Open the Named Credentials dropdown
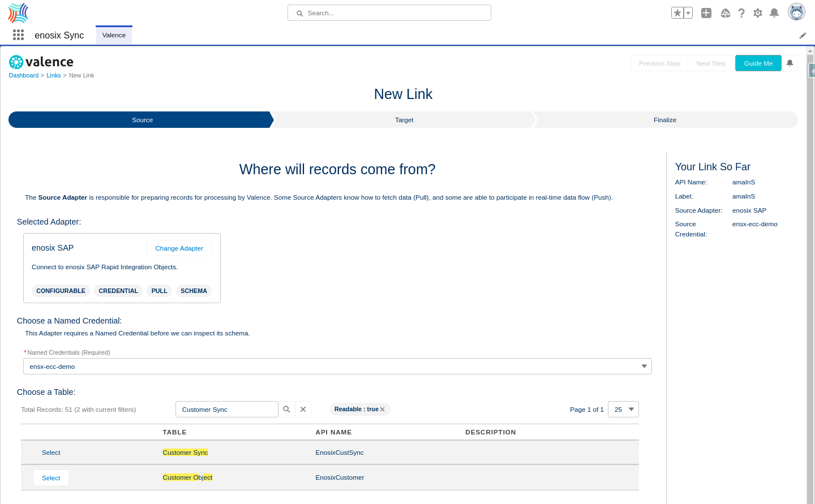815x504 pixels. point(337,367)
